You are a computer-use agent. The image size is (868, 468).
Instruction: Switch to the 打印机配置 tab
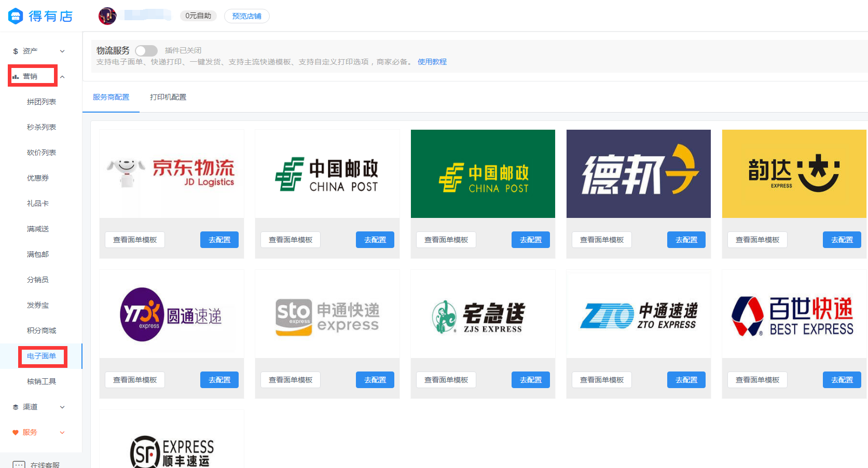(x=168, y=97)
